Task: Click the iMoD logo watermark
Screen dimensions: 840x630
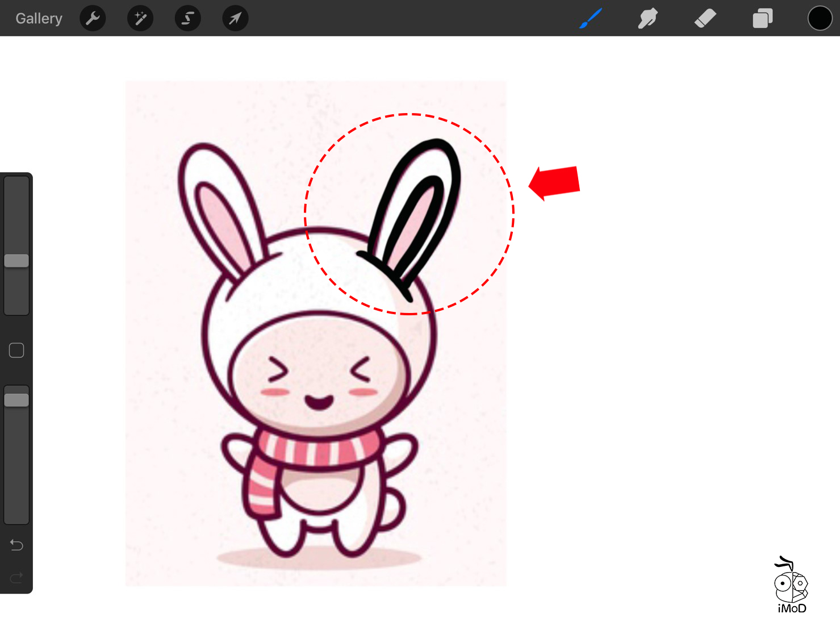Action: tap(791, 585)
